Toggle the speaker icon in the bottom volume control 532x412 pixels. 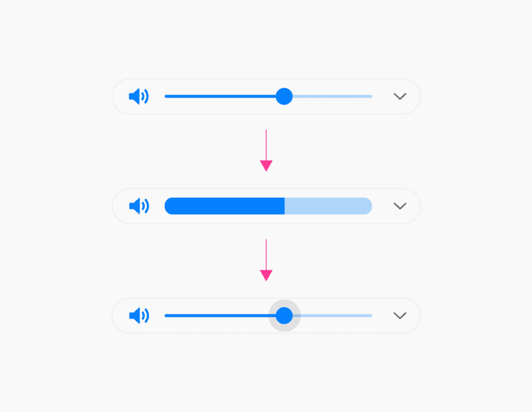pos(139,316)
